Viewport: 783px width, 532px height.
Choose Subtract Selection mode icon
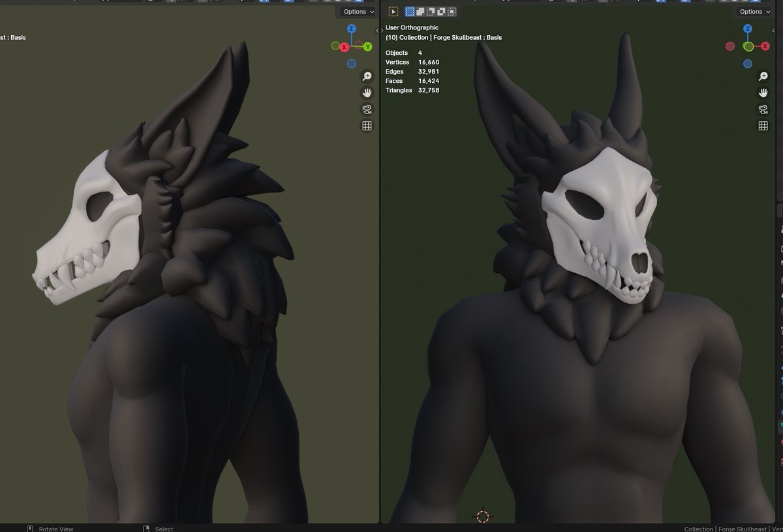(431, 11)
